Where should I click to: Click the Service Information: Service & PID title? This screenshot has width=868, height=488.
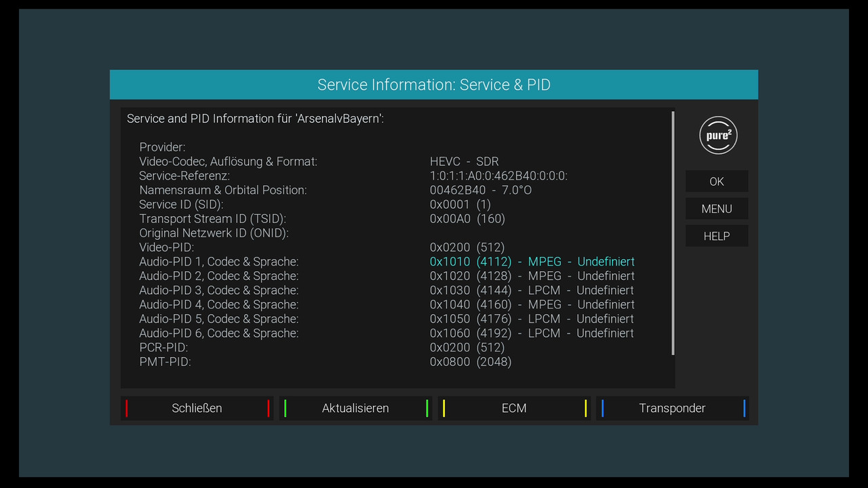[x=434, y=85]
